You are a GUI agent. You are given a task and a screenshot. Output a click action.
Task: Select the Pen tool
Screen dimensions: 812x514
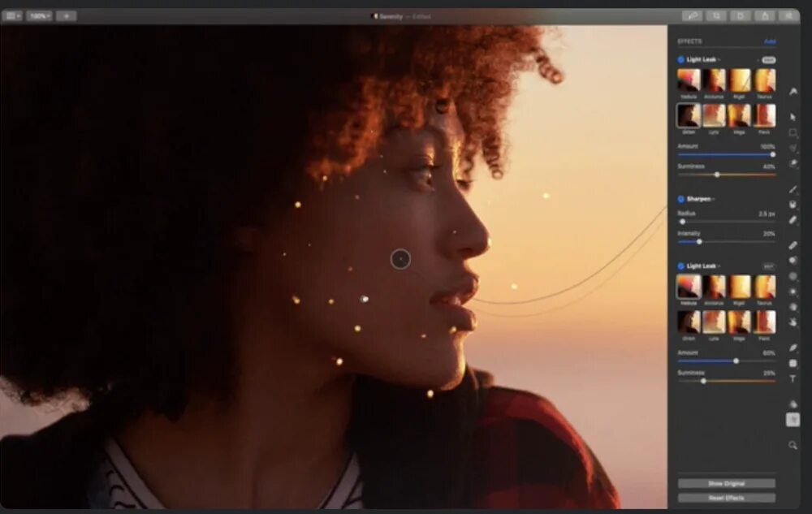click(x=793, y=348)
